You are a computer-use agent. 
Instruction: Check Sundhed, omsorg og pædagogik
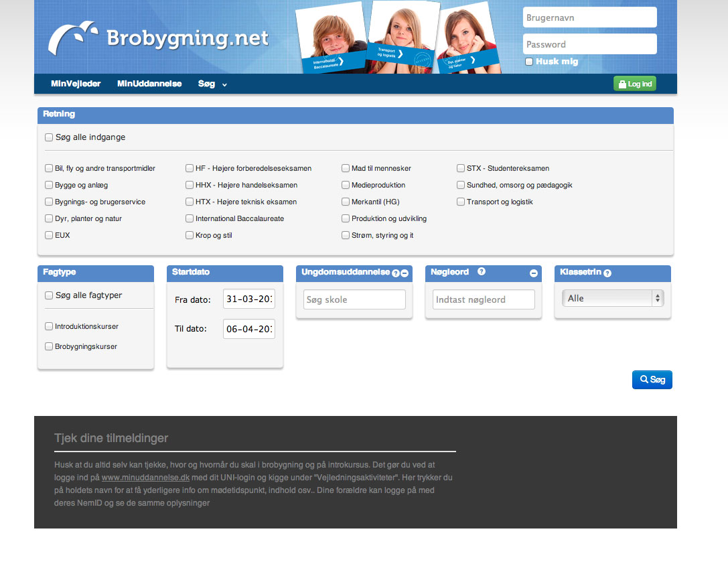point(461,185)
